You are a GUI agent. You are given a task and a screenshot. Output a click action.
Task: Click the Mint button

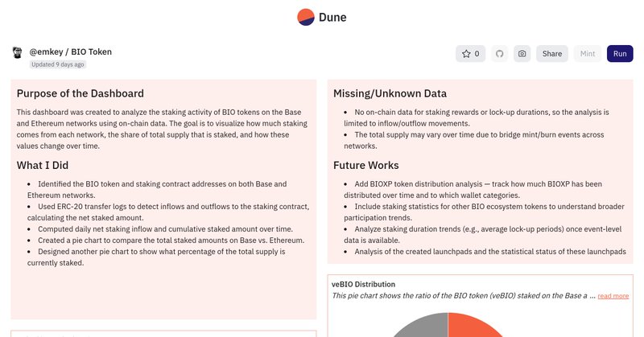coord(588,54)
